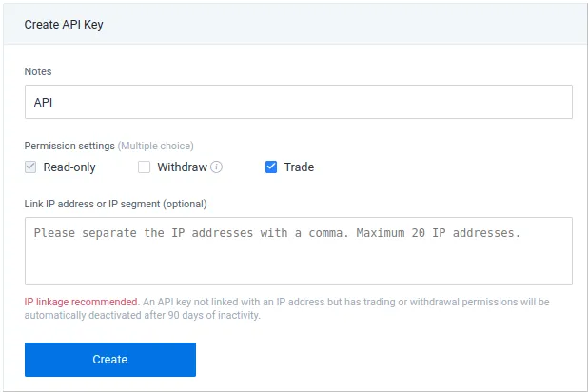Click the "Trade" label text
This screenshot has height=392, width=588.
point(299,167)
